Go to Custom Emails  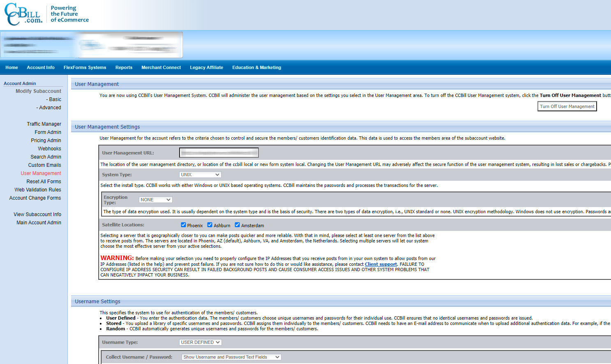pos(44,165)
